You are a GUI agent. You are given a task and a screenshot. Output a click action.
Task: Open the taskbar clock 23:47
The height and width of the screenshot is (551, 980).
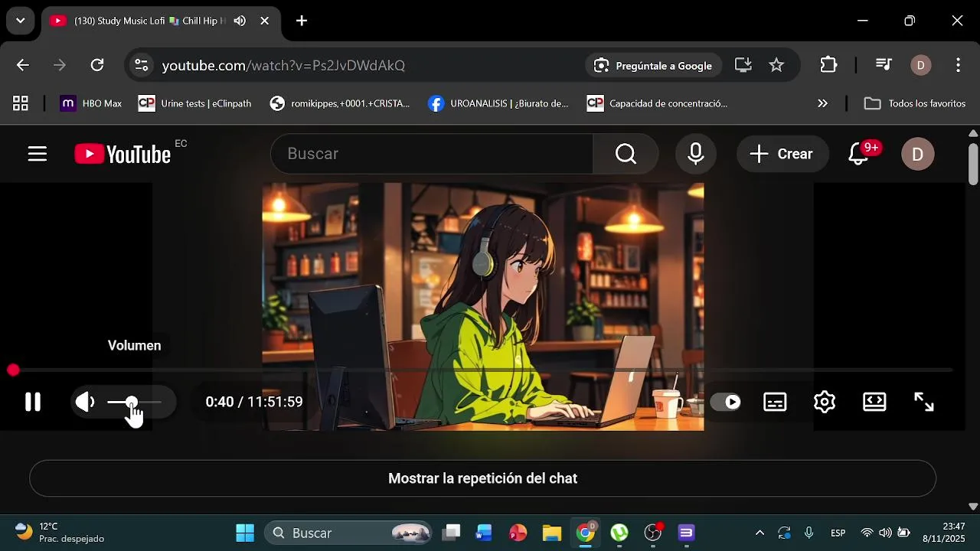coord(944,533)
